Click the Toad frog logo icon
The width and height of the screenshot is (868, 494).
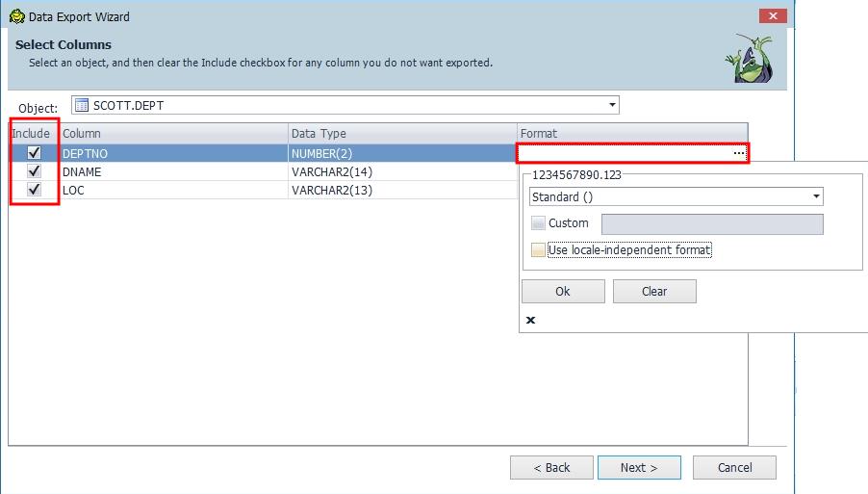coord(748,60)
